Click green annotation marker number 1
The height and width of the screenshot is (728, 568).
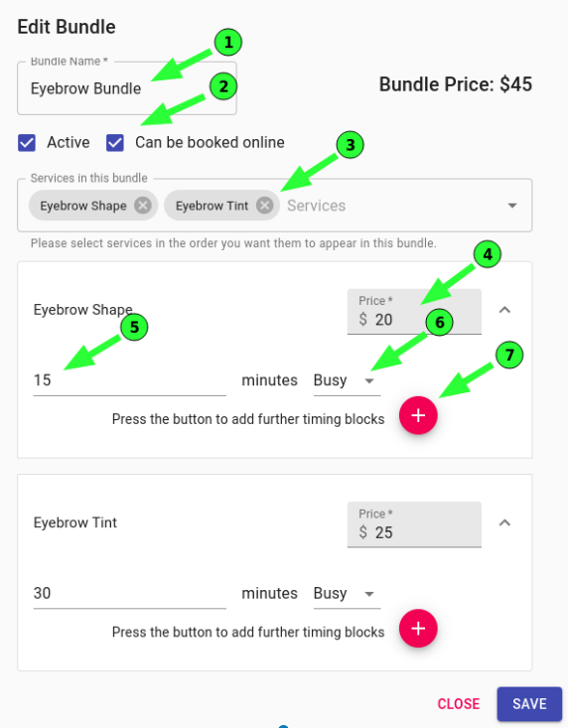pos(227,43)
